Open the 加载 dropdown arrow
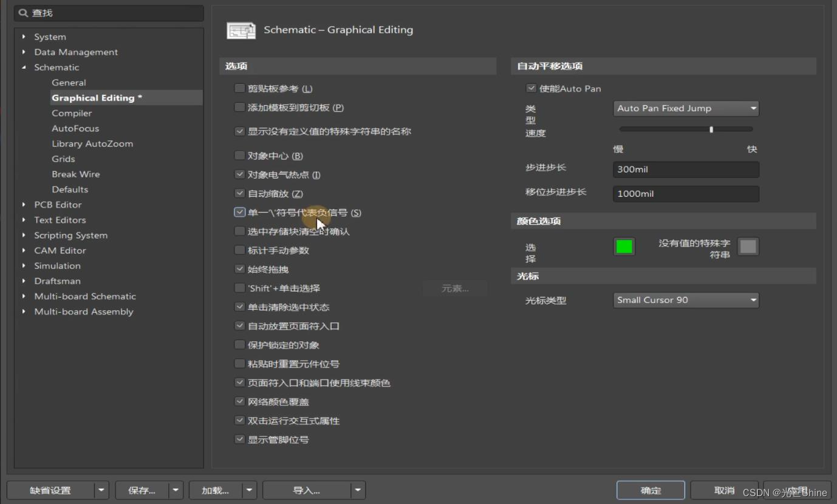 249,490
